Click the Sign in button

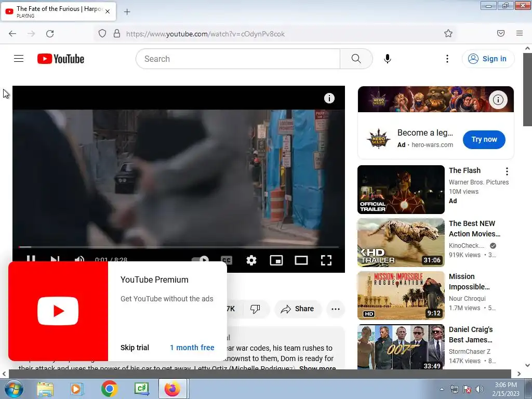coord(488,59)
